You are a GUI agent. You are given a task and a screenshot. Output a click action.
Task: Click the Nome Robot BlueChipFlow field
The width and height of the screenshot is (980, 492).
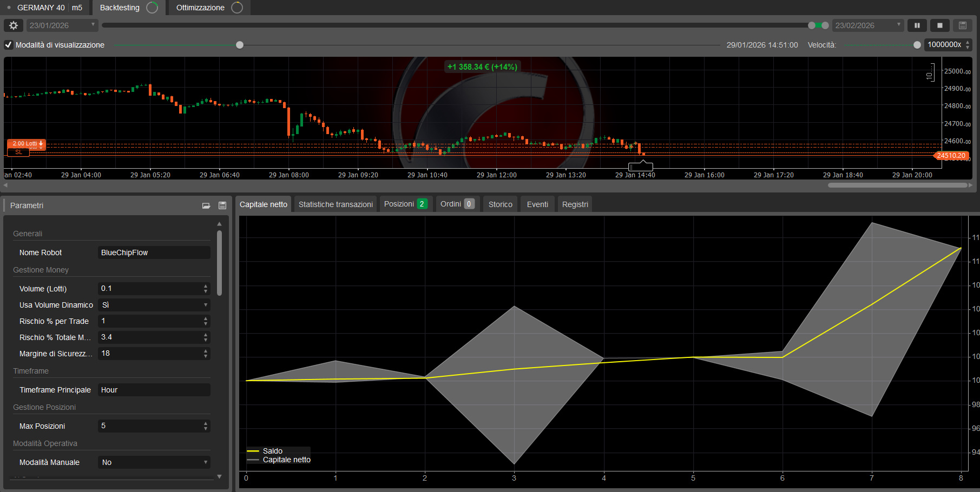coord(154,252)
